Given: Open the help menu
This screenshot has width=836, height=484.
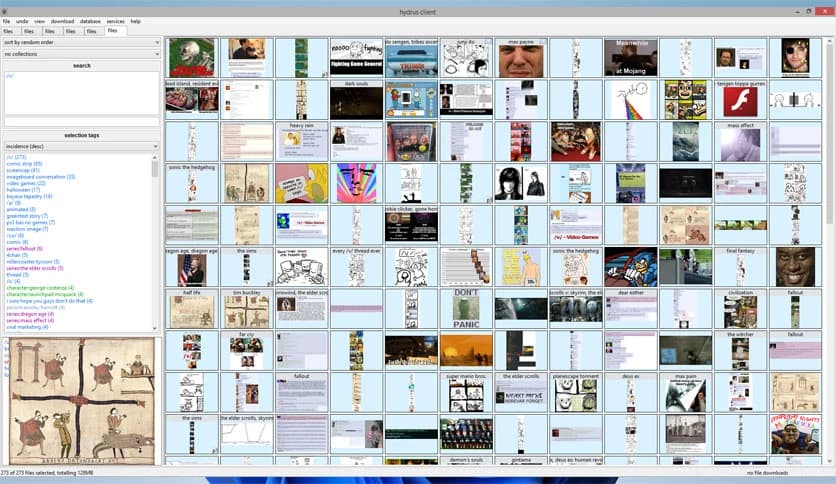Looking at the screenshot, I should coord(135,21).
